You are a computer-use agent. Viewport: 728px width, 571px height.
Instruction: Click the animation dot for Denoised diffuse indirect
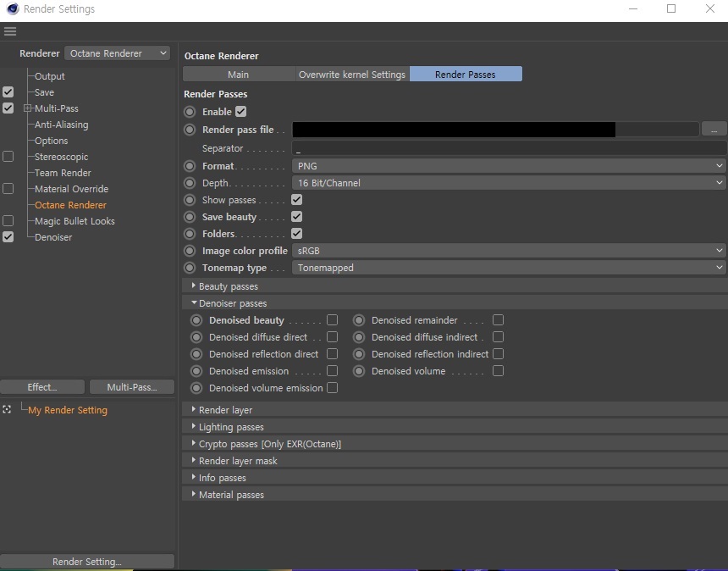pos(359,337)
